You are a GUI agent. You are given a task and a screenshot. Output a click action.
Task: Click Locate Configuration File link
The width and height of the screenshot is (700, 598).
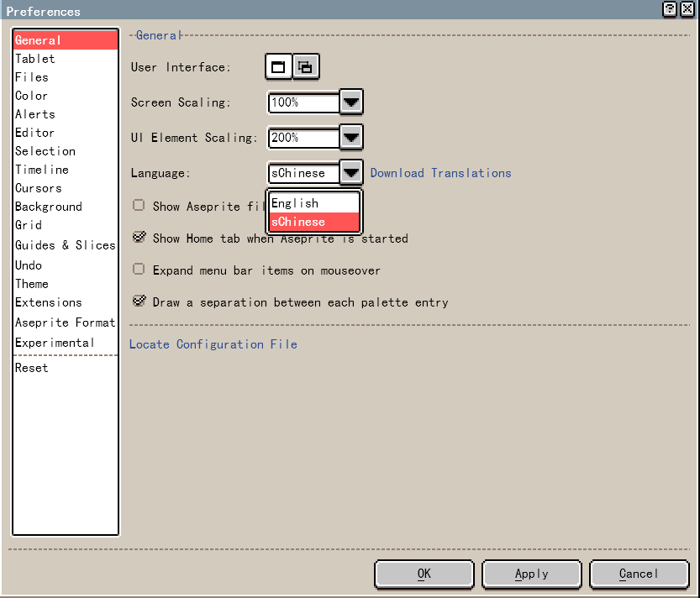pos(213,344)
